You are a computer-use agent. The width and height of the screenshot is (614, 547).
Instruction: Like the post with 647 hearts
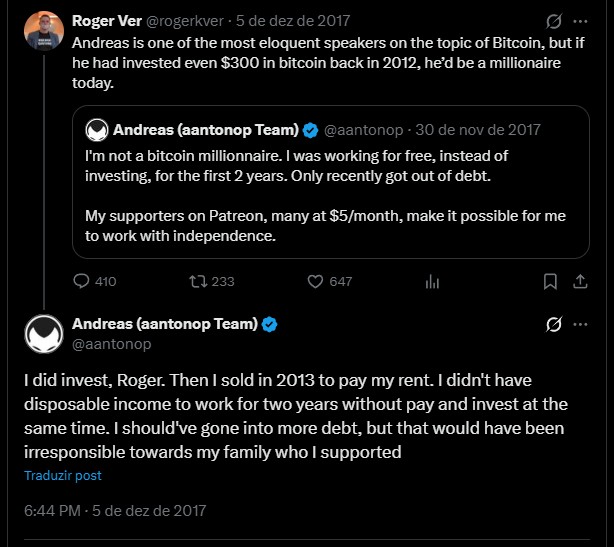coord(316,281)
